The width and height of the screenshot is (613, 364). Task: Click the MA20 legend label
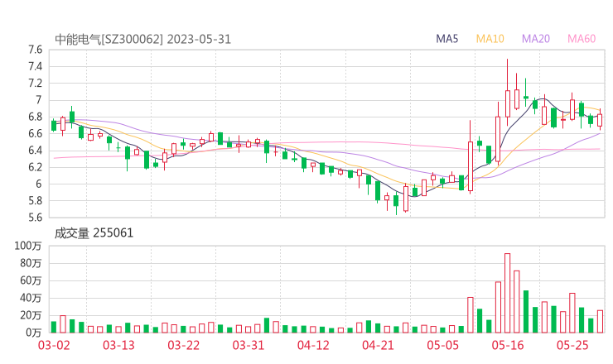[x=536, y=39]
